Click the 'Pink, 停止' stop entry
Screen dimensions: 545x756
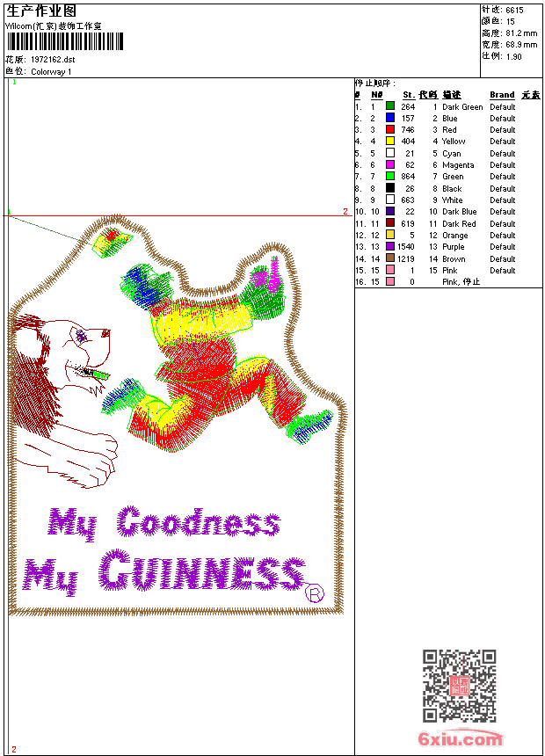pyautogui.click(x=461, y=282)
